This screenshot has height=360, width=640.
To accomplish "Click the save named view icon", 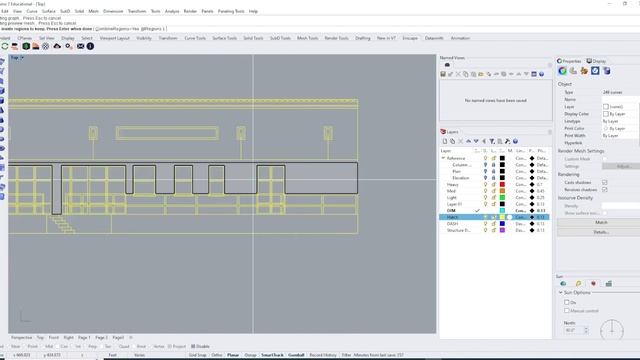I will (x=443, y=74).
